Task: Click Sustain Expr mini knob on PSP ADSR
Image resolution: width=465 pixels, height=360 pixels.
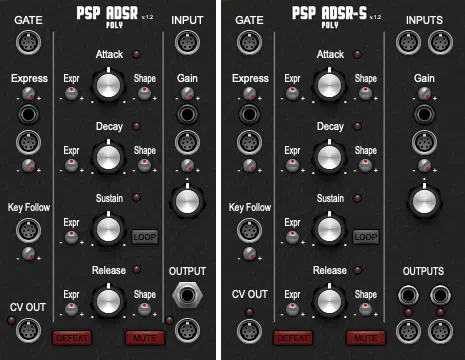Action: pyautogui.click(x=71, y=238)
